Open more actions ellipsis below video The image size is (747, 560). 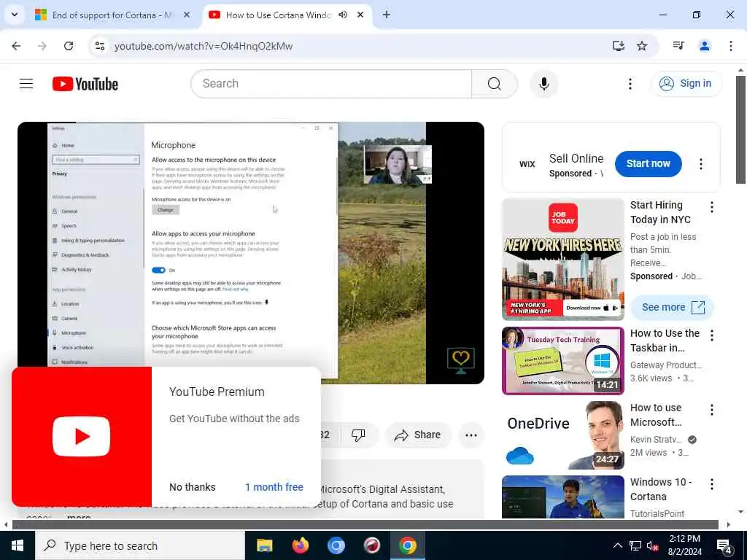(x=471, y=435)
